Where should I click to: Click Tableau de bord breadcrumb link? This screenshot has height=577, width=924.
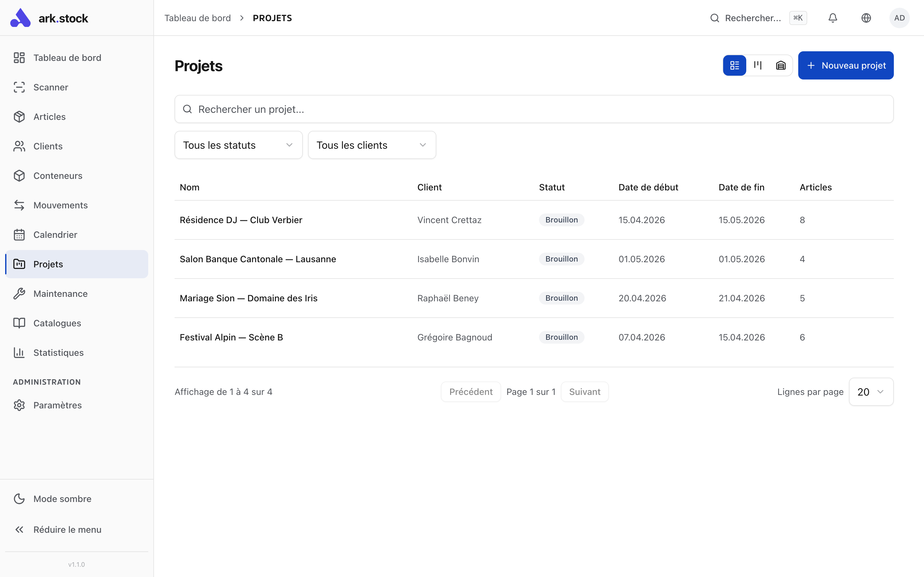point(197,18)
